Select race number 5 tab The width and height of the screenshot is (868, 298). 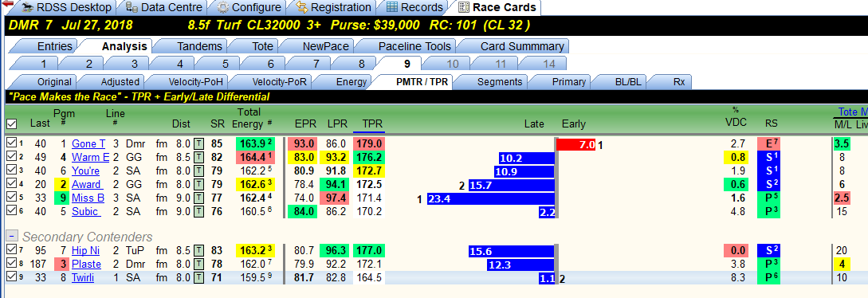tap(226, 64)
